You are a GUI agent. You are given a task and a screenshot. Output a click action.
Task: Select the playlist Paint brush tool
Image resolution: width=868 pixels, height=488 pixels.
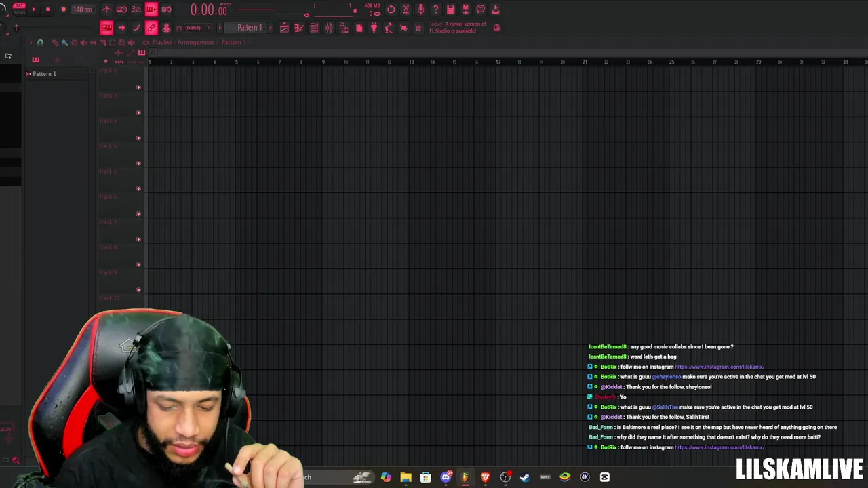click(x=64, y=43)
